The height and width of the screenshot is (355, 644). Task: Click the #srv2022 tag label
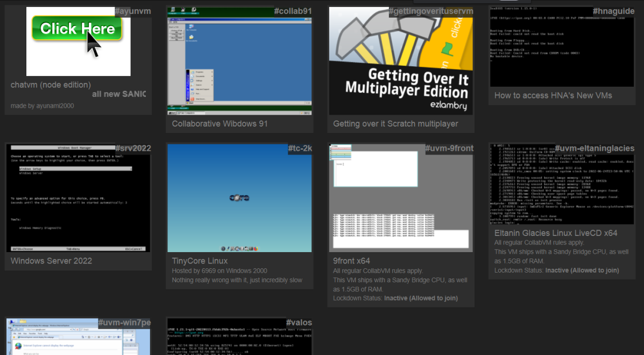tap(132, 149)
